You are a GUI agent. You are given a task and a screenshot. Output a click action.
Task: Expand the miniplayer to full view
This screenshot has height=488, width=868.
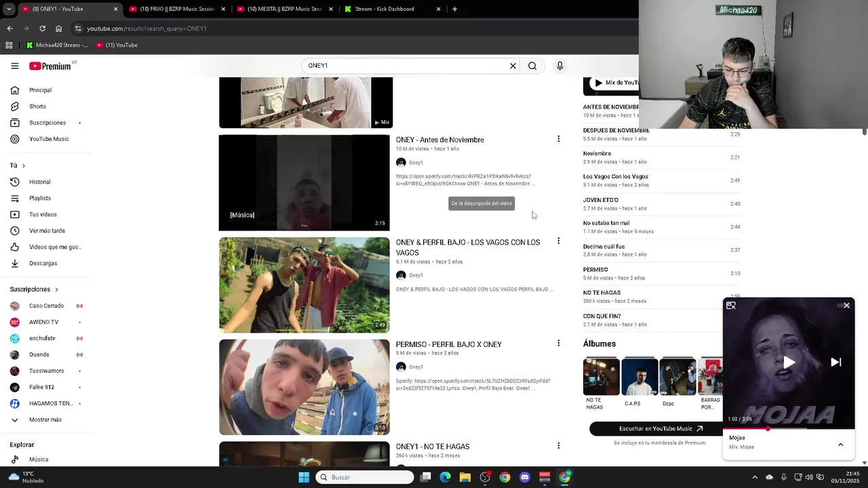[x=731, y=306]
